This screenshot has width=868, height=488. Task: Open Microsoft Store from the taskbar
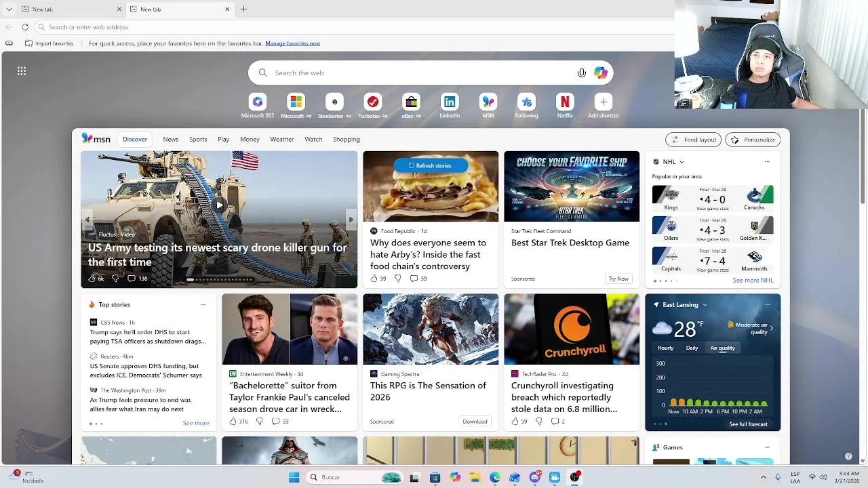click(x=435, y=477)
